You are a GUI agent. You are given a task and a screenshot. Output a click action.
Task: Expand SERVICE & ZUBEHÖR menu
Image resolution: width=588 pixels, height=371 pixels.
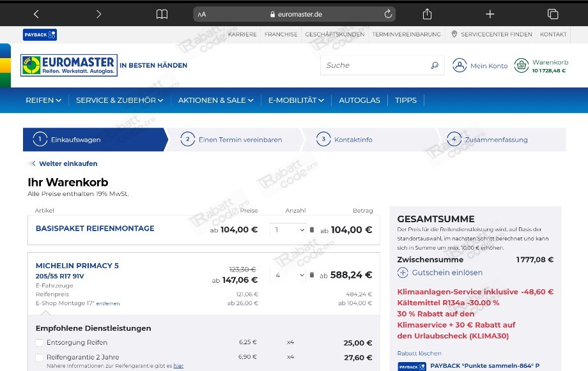120,100
